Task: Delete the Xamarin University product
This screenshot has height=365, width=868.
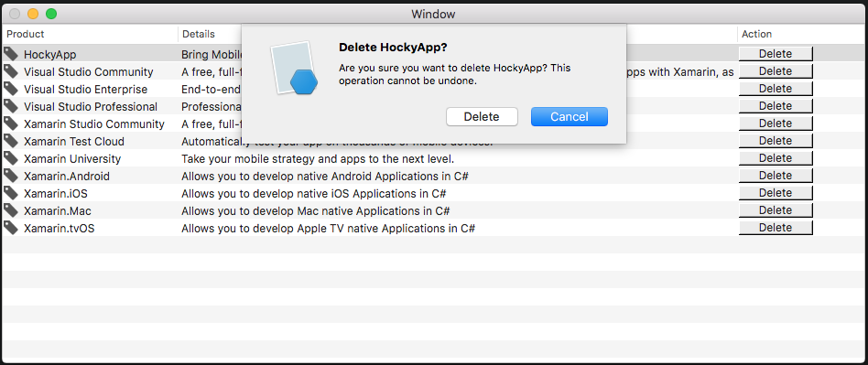Action: 776,158
